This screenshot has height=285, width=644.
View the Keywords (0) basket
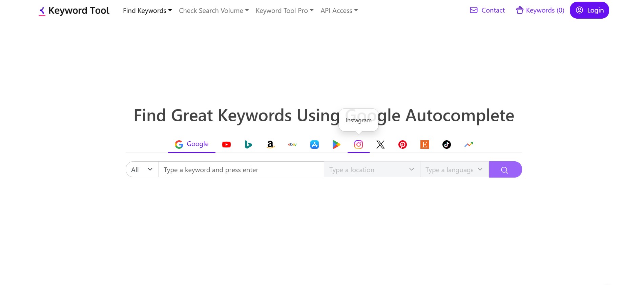pyautogui.click(x=540, y=10)
